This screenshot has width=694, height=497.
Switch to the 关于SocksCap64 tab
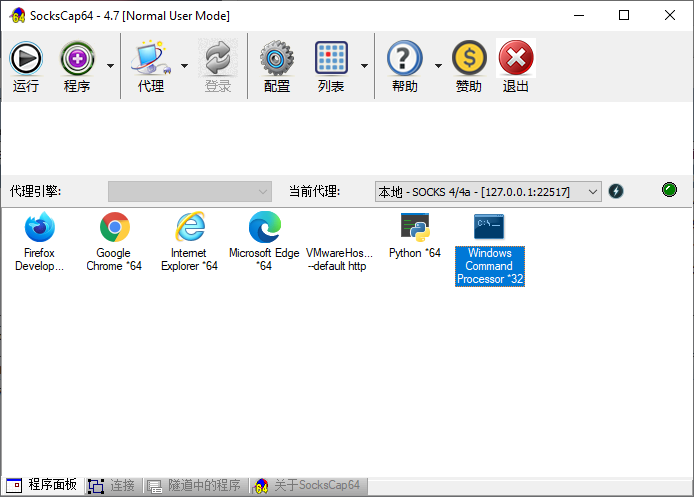(307, 485)
